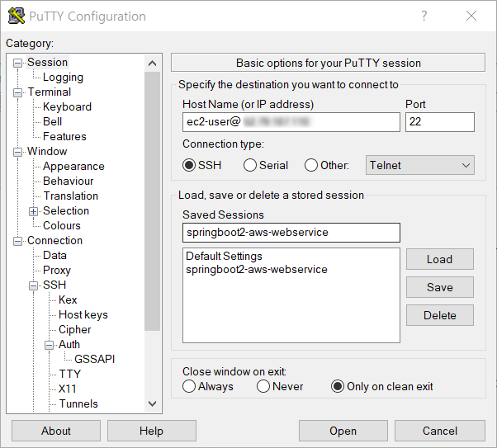
Task: Select Other connection type radio button
Action: tap(311, 165)
